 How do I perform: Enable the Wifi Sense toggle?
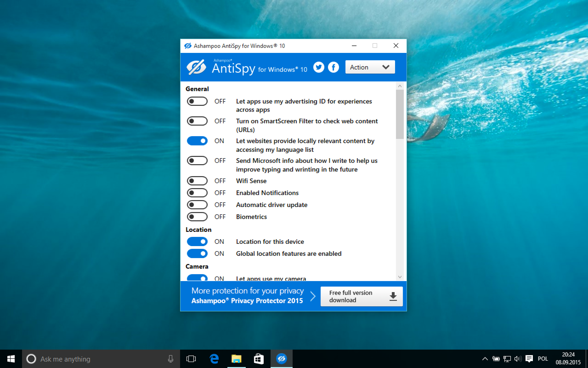[x=197, y=181]
